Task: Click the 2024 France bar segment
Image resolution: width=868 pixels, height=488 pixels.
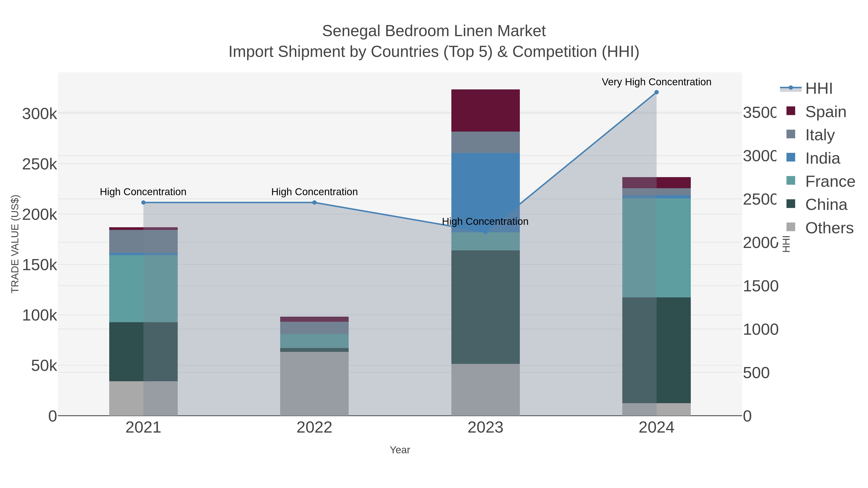Action: pos(656,247)
